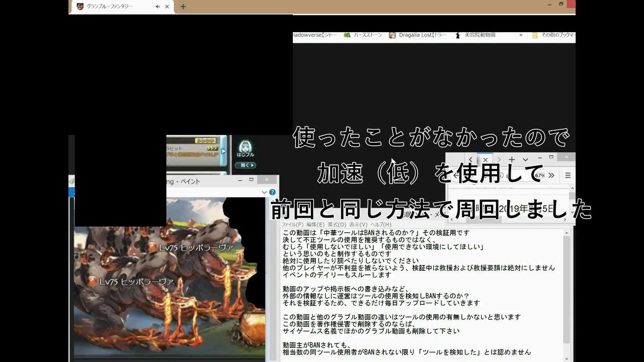This screenshot has width=644, height=362.
Task: Maximize the ペイント window
Action: pos(252,180)
